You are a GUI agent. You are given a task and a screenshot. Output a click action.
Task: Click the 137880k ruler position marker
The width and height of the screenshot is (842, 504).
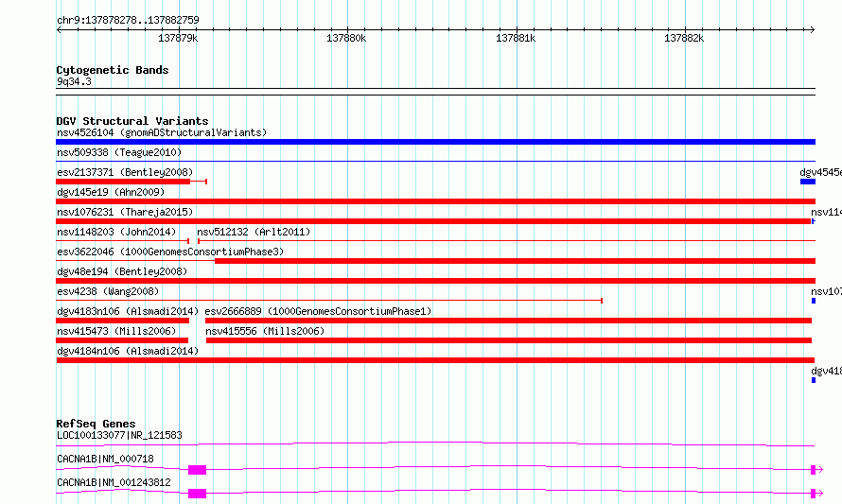[346, 38]
